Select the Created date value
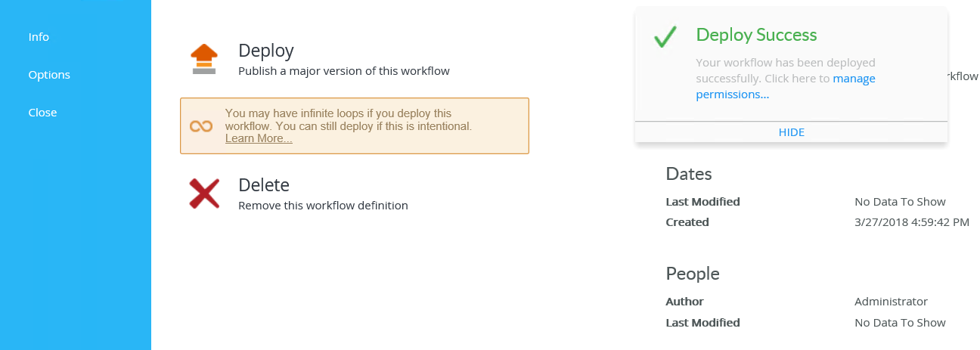This screenshot has width=980, height=350. [911, 222]
